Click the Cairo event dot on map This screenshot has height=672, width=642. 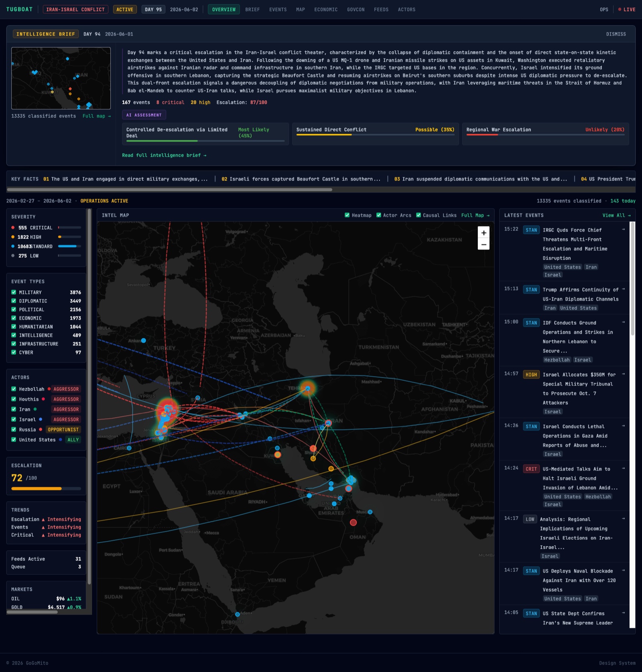pos(129,448)
